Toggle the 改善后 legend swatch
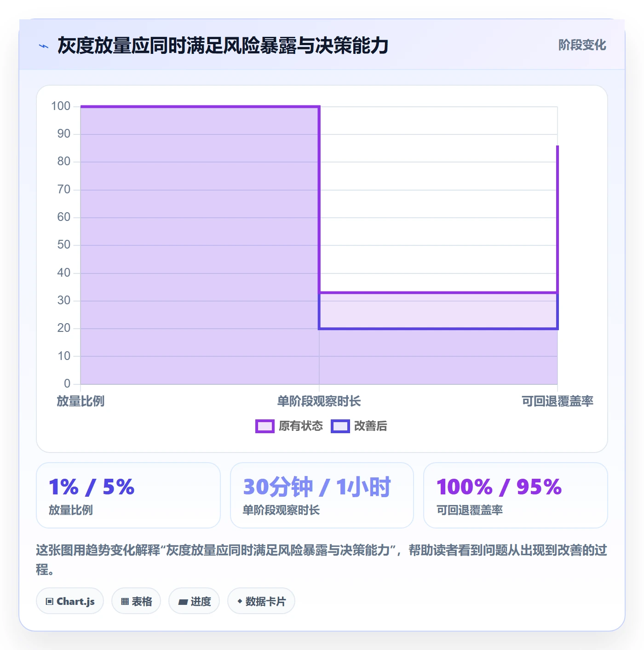644x650 pixels. coord(340,426)
